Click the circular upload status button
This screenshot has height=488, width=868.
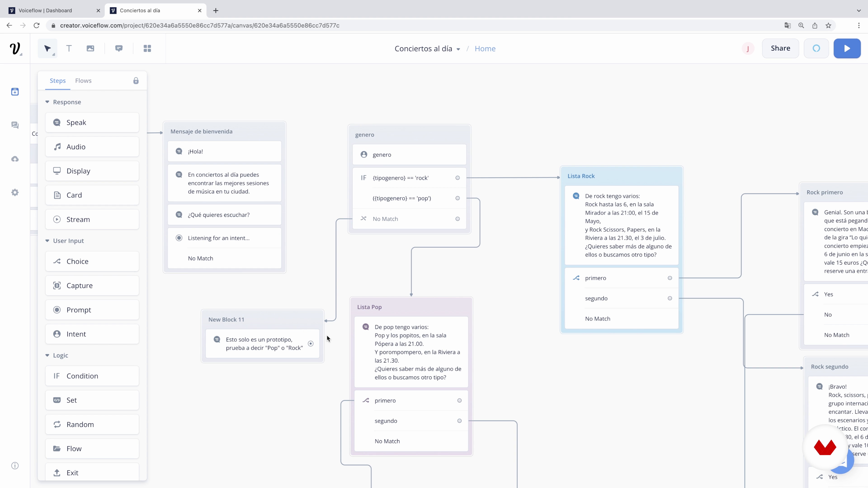coord(816,49)
